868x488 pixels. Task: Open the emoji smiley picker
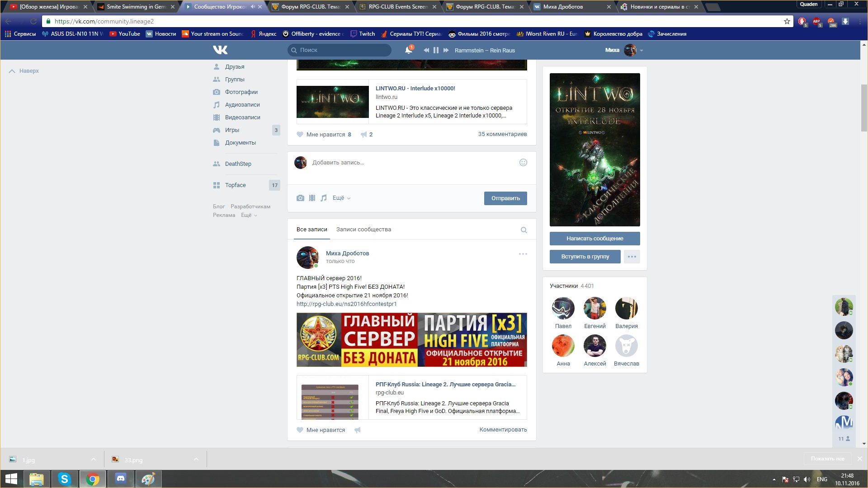[523, 163]
